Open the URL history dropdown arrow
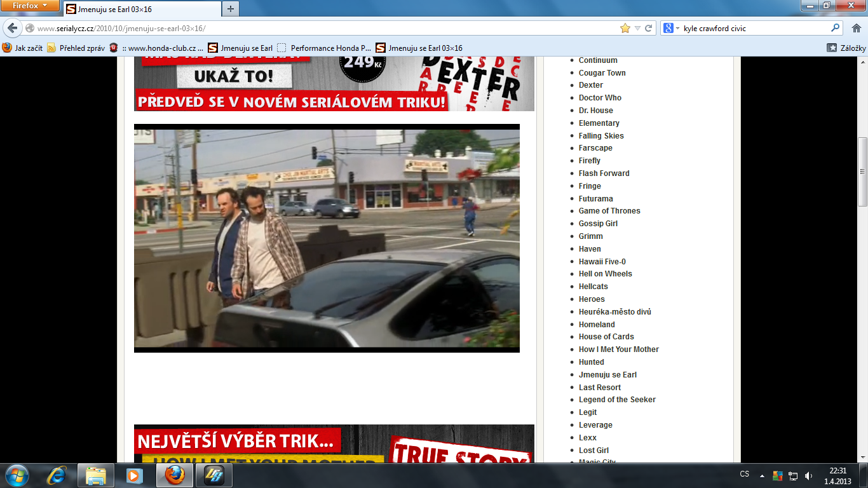868x488 pixels. tap(637, 28)
